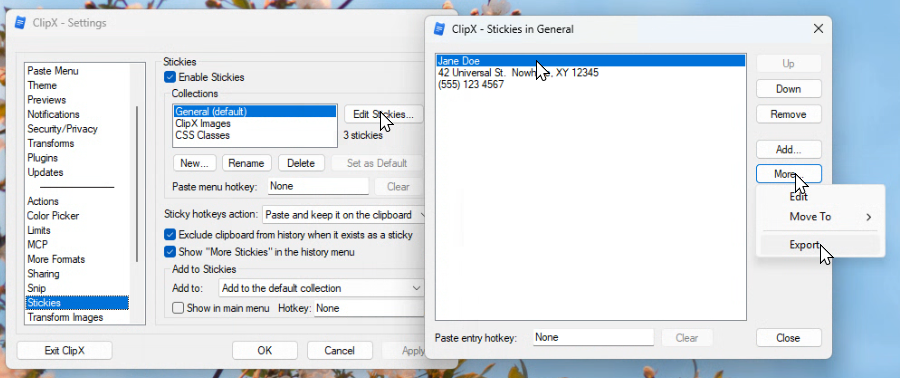Open More Formats settings category
The width and height of the screenshot is (900, 378).
tap(77, 259)
